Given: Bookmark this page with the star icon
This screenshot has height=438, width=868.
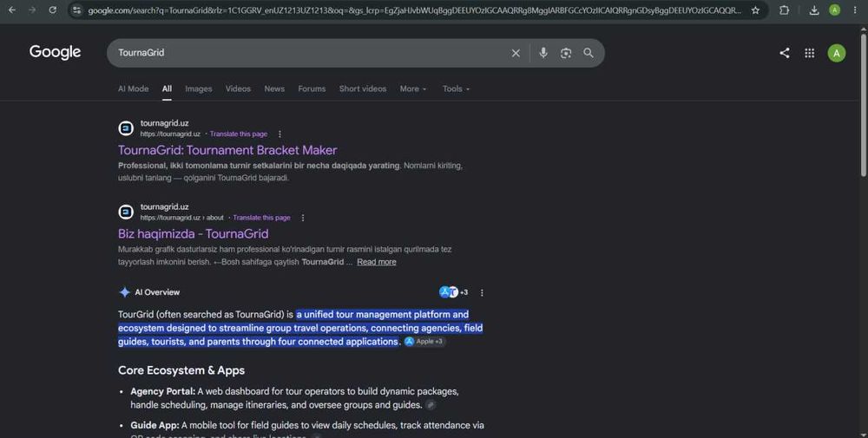Looking at the screenshot, I should point(755,10).
